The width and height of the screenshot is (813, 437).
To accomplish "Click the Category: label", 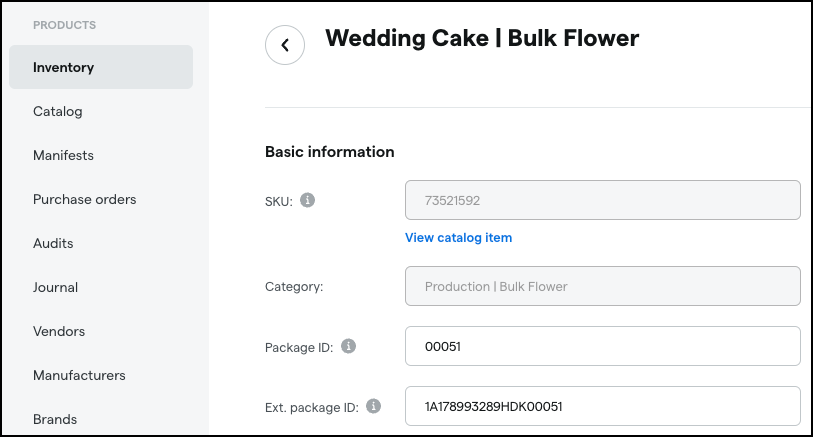I will 294,287.
